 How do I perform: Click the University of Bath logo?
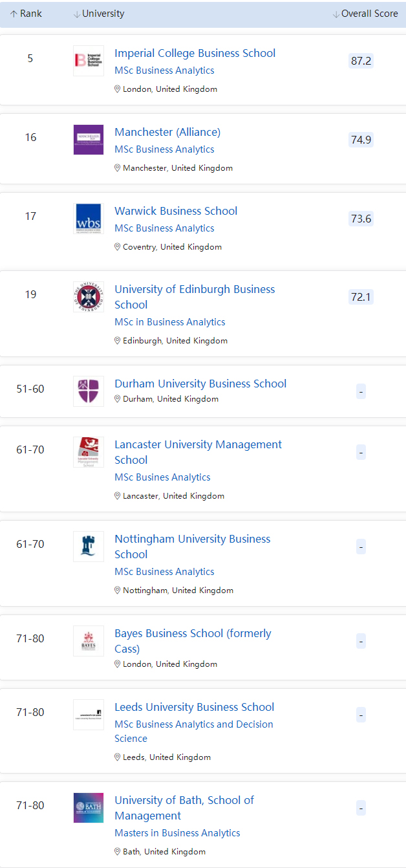(89, 808)
